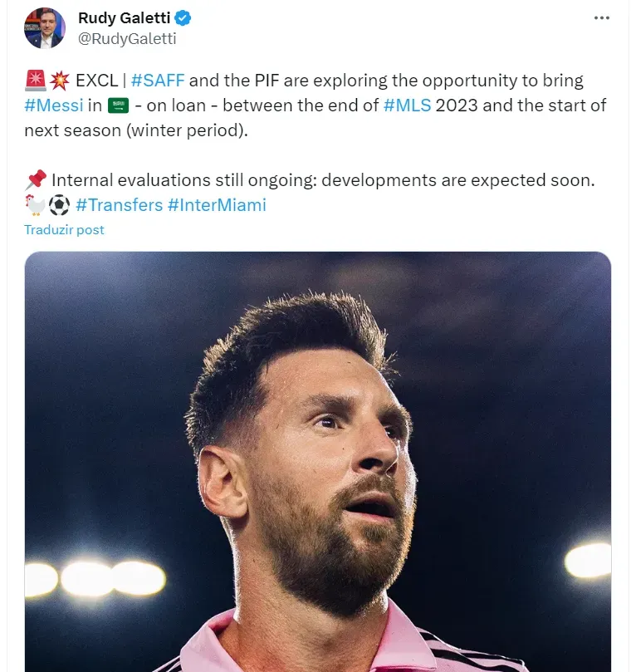Click the red pushpin emoji
This screenshot has width=631, height=672.
35,179
